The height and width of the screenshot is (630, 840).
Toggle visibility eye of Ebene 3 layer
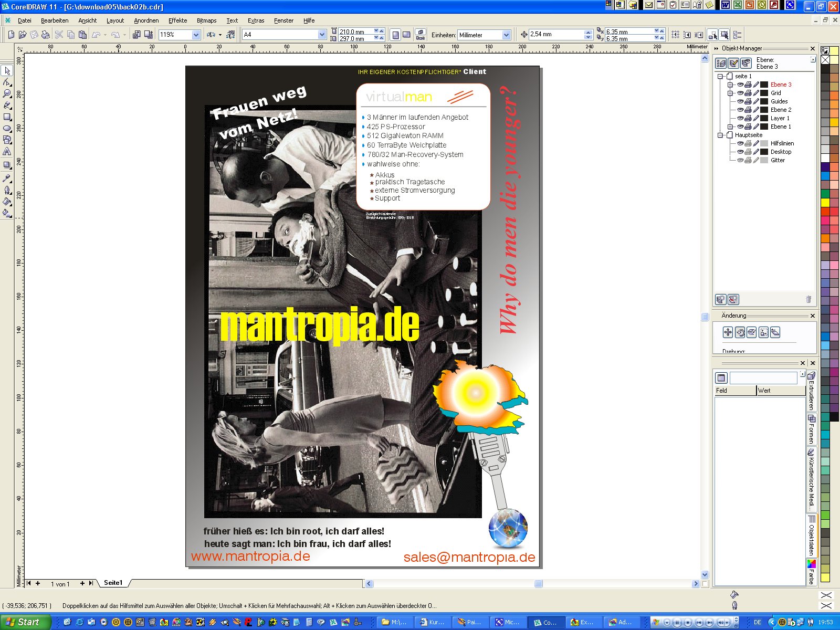point(740,85)
